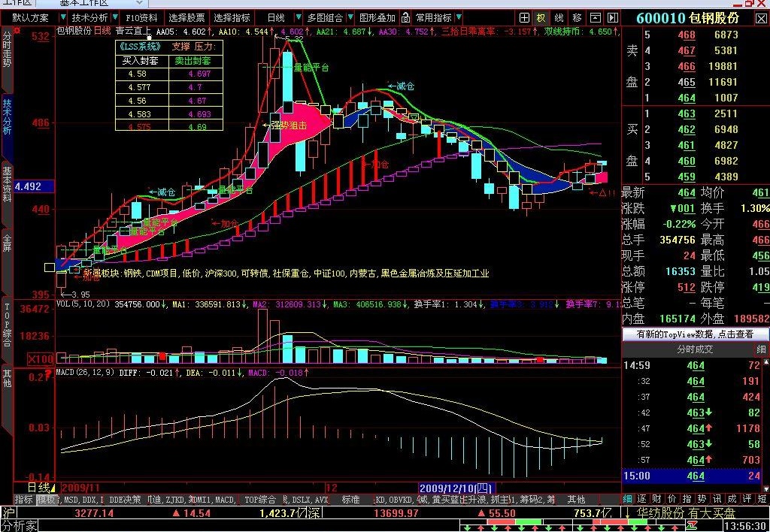Click the scroll-down arrow of the 分时成交 list
The image size is (770, 532).
point(766,489)
